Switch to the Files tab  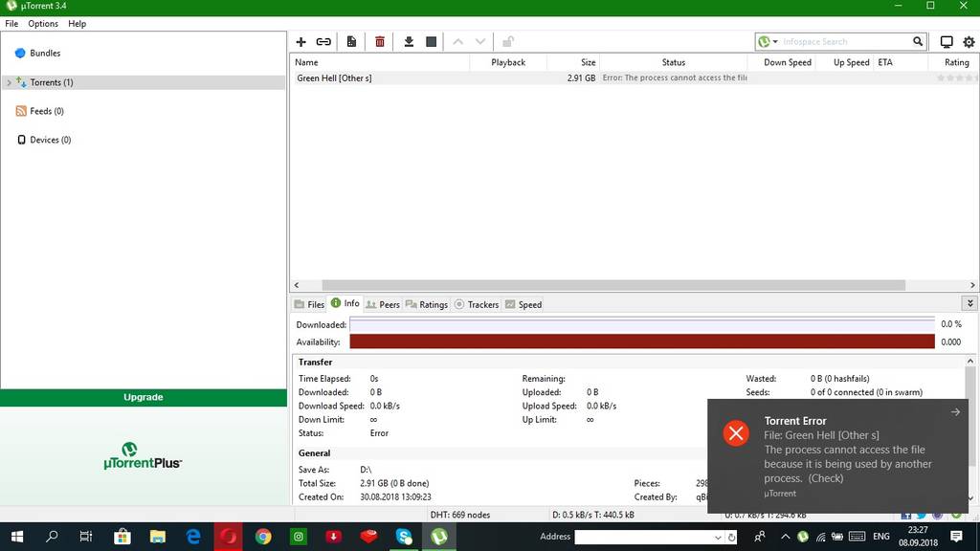click(309, 304)
